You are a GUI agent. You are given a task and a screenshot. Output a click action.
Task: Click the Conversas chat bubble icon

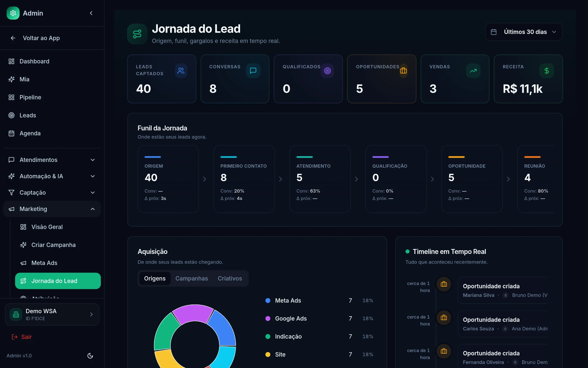point(253,71)
